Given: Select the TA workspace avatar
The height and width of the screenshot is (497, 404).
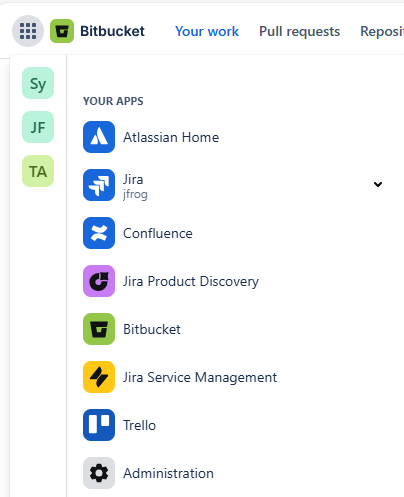Looking at the screenshot, I should (x=38, y=171).
